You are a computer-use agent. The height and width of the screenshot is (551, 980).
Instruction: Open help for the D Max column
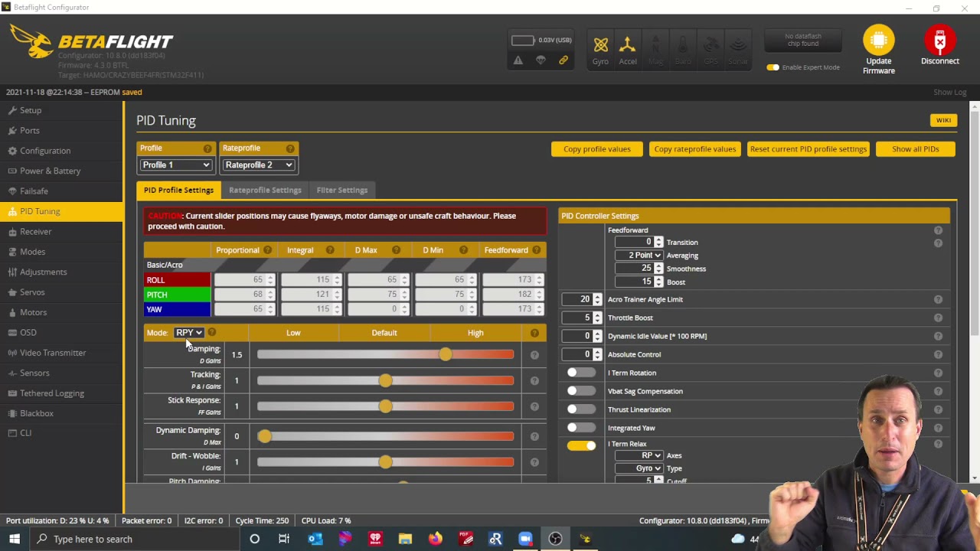pyautogui.click(x=396, y=250)
